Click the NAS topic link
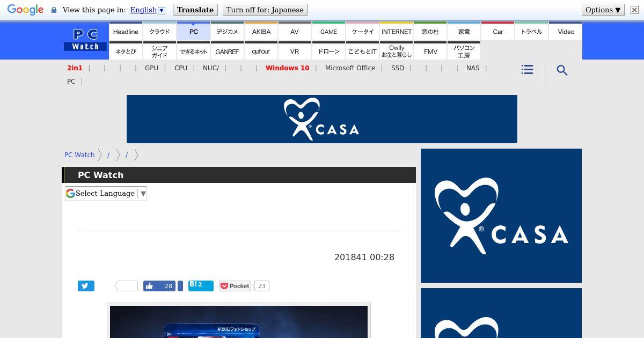This screenshot has width=644, height=338. click(473, 68)
